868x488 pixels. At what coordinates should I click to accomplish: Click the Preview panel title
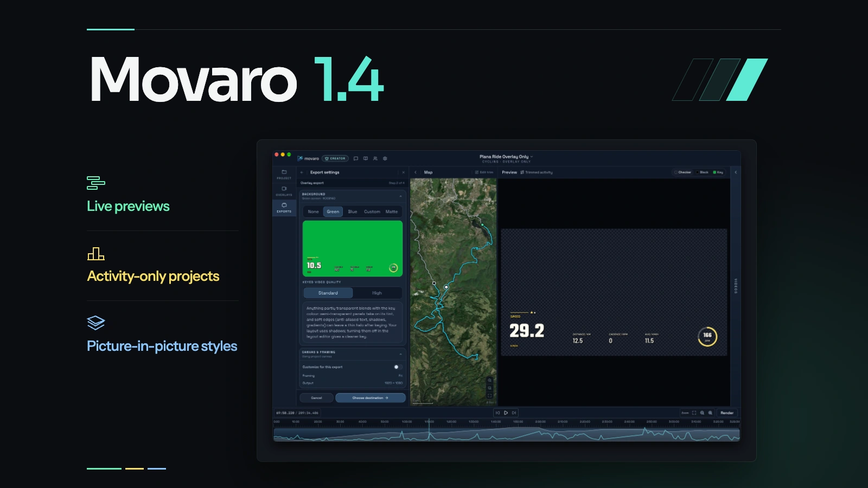[x=509, y=172]
